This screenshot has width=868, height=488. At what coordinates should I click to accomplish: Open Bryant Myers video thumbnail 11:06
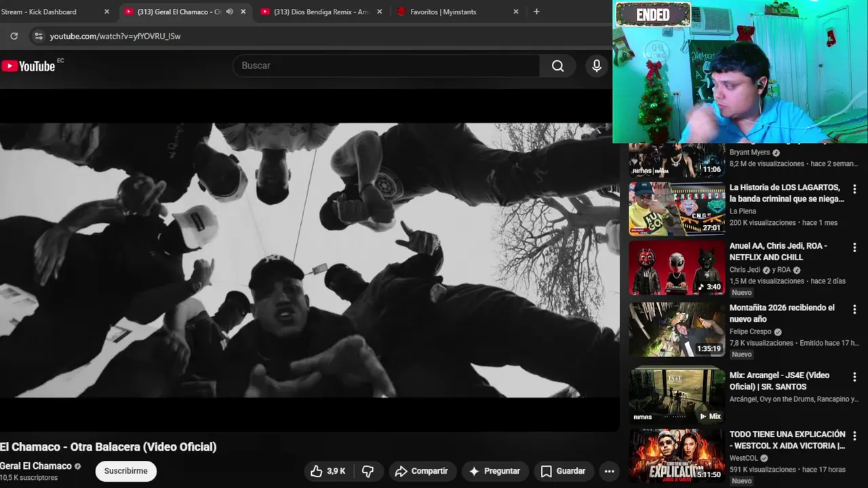coord(677,160)
